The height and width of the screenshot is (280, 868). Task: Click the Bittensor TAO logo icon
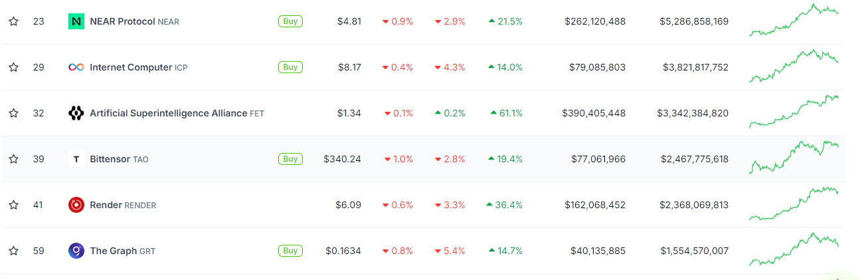(76, 159)
